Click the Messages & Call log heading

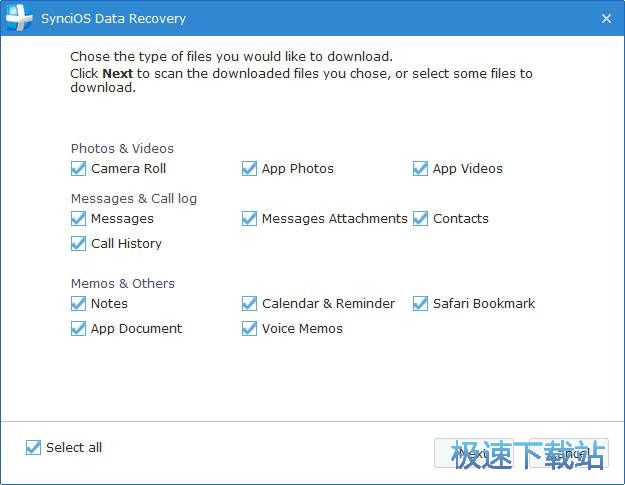(134, 198)
